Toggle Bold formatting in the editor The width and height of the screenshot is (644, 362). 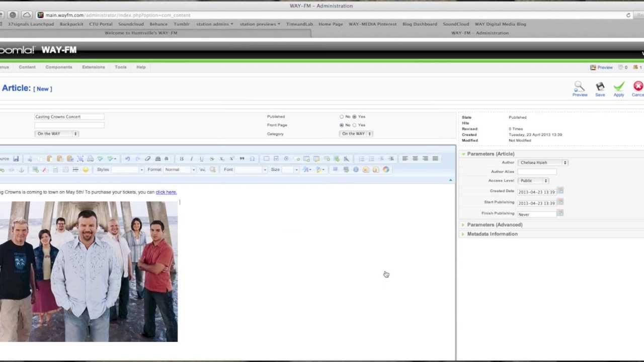click(x=182, y=158)
